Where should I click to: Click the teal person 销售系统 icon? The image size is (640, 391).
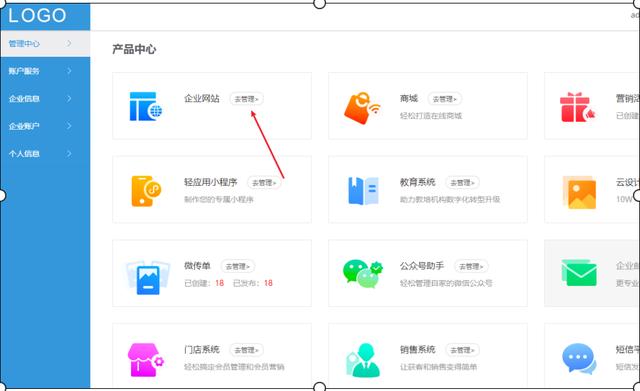363,360
